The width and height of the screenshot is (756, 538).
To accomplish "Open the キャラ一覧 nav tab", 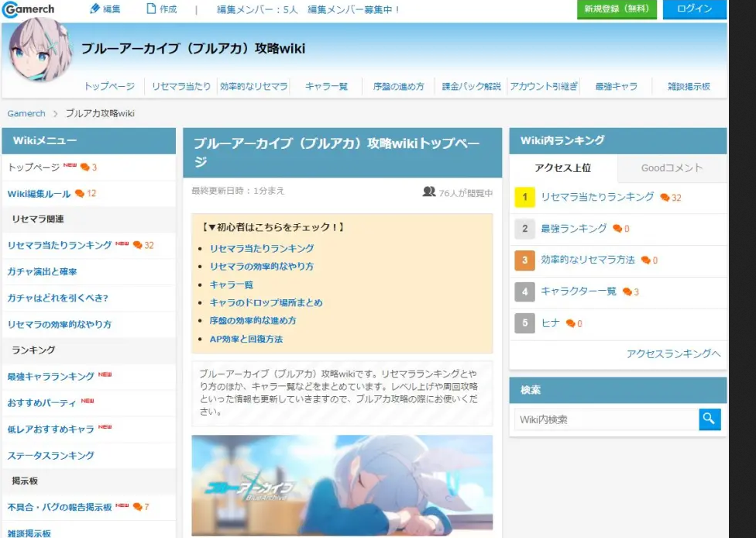I will point(326,86).
